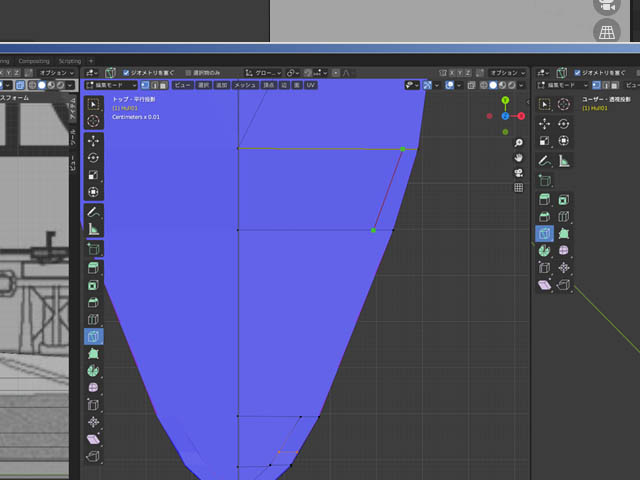Click the green Y axis on the navigation gizmo
640x480 pixels.
[x=505, y=100]
